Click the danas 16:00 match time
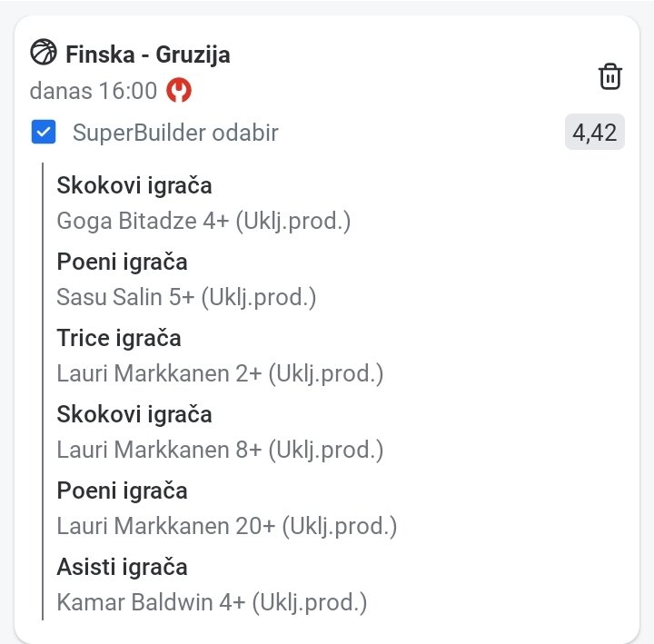 click(93, 91)
